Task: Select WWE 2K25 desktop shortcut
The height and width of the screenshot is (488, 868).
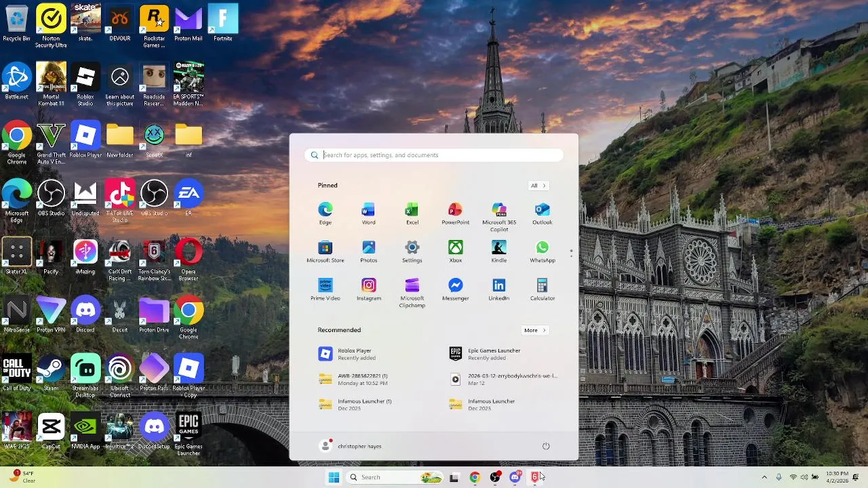Action: point(16,431)
